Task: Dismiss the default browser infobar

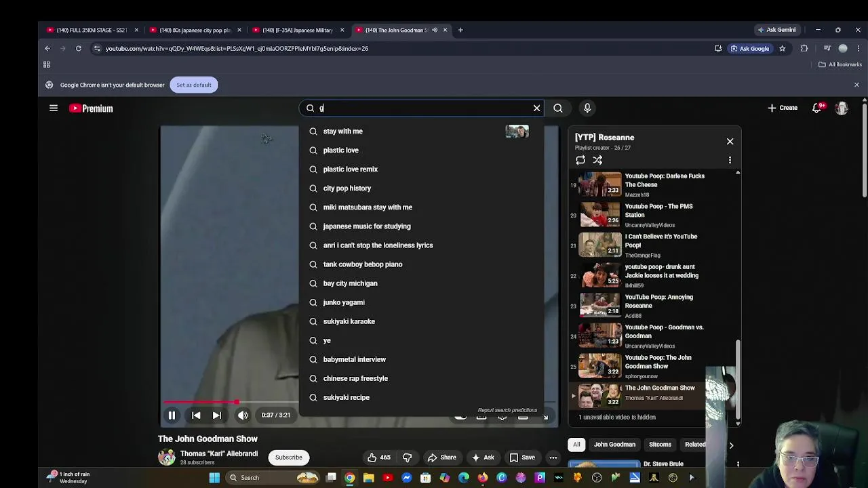Action: 856,85
